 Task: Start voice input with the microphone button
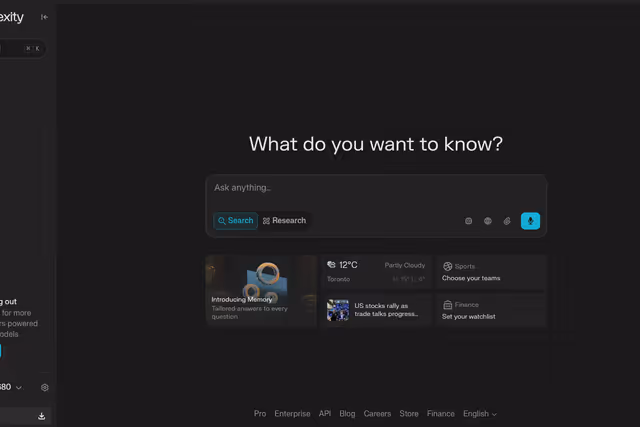[x=530, y=221]
